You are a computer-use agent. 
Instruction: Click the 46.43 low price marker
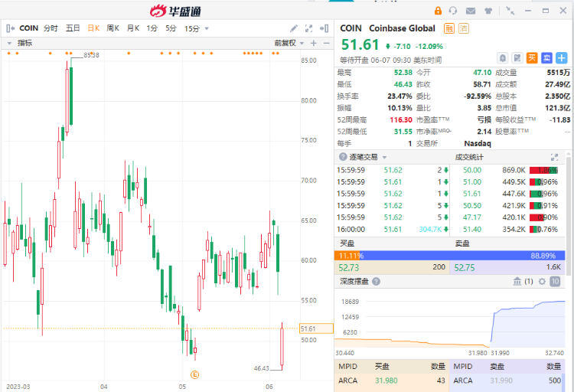point(262,368)
